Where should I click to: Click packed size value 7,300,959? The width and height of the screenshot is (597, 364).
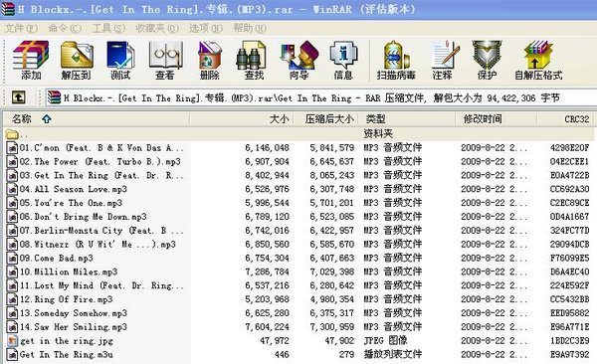point(332,326)
